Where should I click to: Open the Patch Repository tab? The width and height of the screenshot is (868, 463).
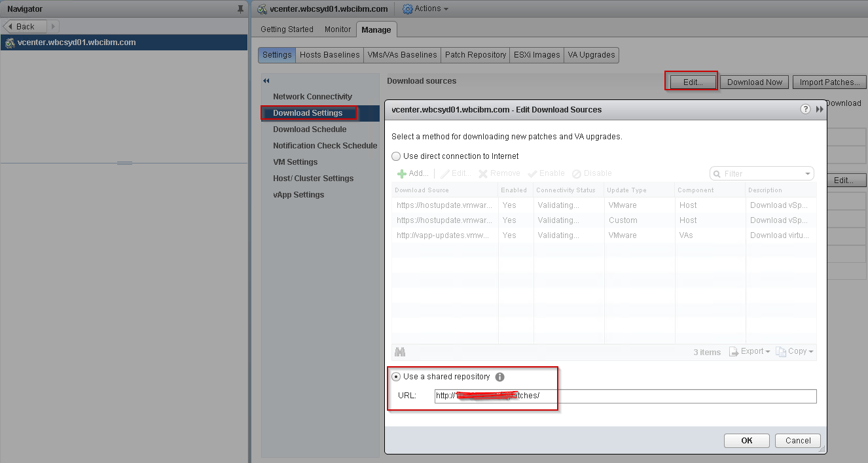(475, 55)
